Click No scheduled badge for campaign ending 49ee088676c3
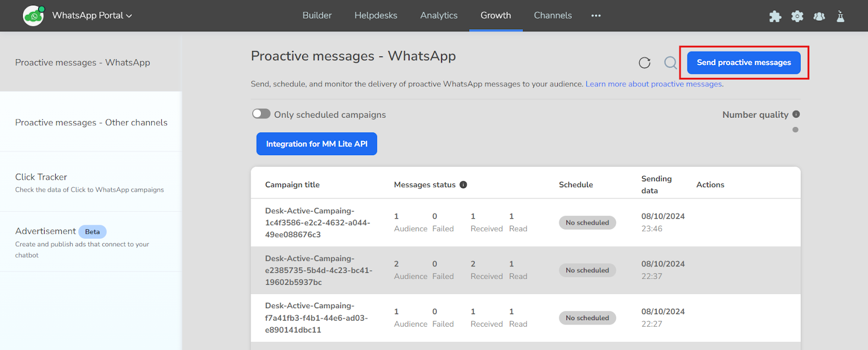This screenshot has width=868, height=350. pos(588,222)
